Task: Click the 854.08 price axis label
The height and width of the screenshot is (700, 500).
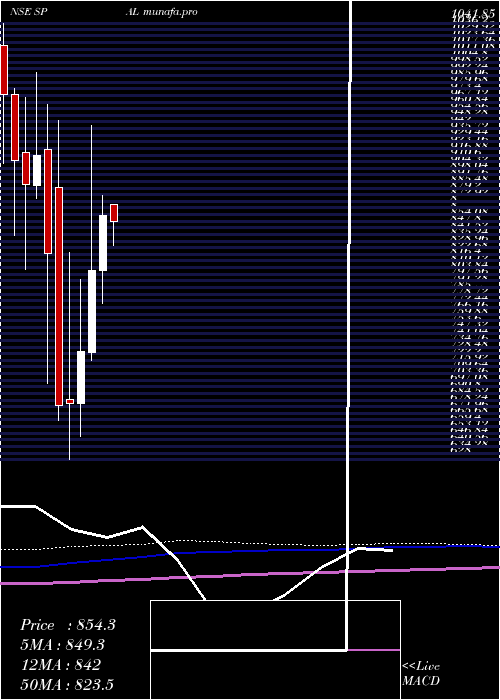Action: point(469,211)
